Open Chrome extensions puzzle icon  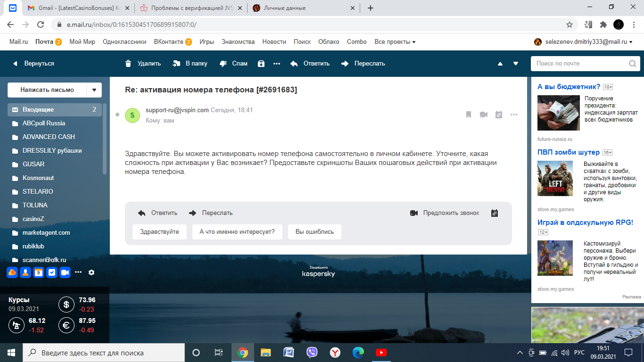603,25
